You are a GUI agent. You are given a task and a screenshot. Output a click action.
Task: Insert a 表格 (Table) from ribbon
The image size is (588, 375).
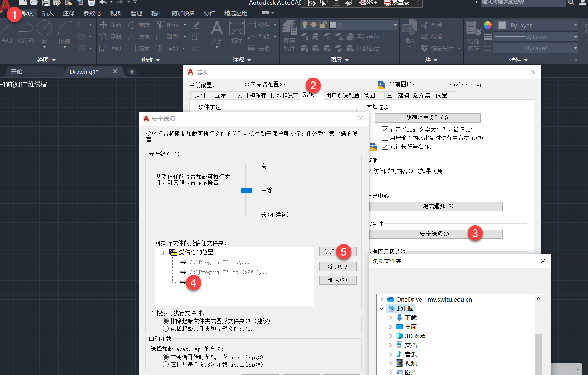pos(259,49)
